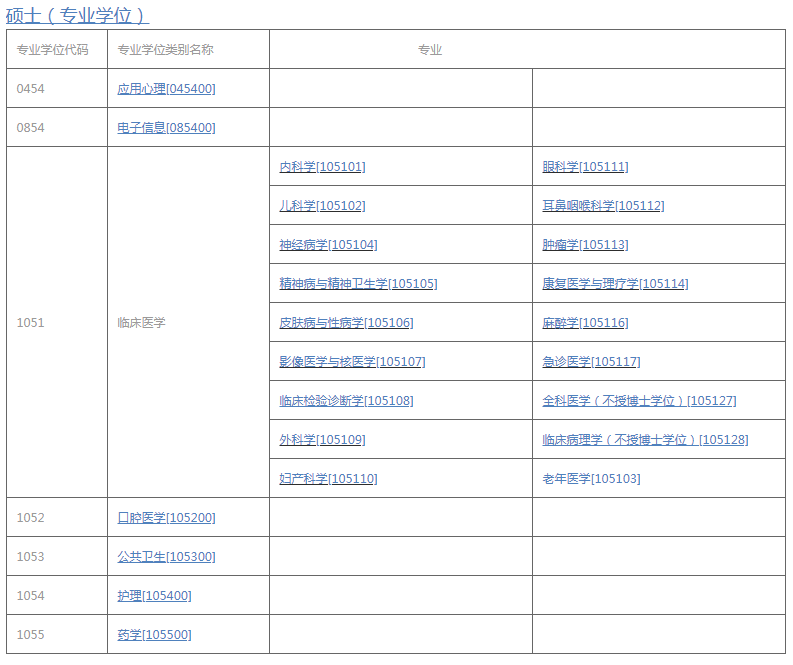The width and height of the screenshot is (793, 665).
Task: Open 外科学[105109] link
Action: tap(322, 439)
